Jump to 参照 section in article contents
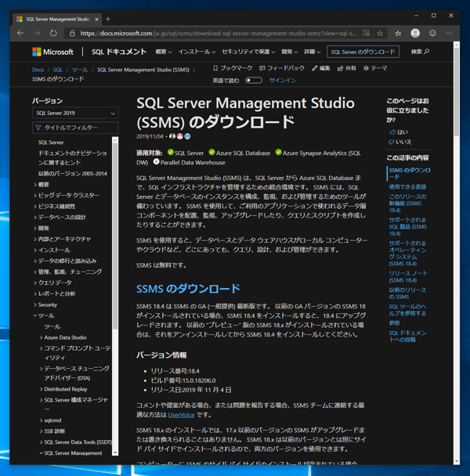 click(394, 323)
